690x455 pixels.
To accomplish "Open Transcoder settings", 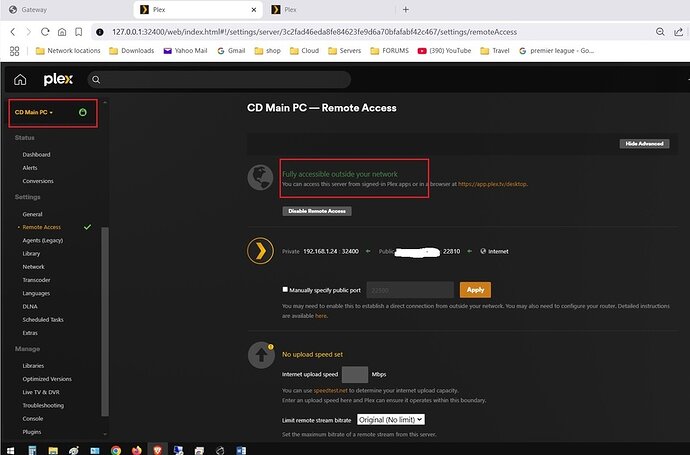I will [37, 280].
